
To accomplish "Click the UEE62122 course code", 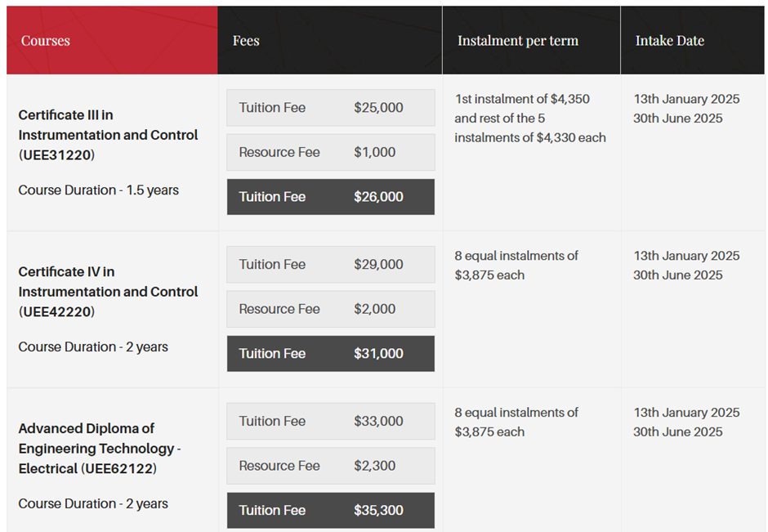I will [118, 469].
